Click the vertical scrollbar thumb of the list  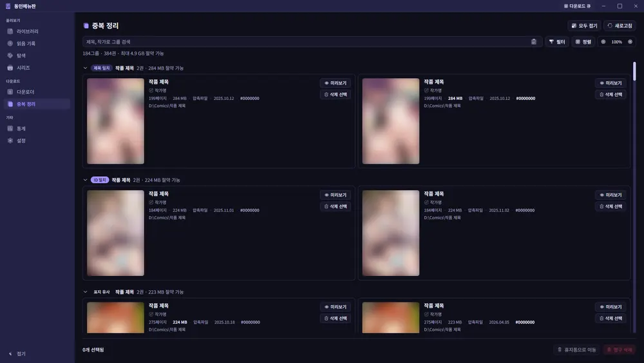point(634,71)
